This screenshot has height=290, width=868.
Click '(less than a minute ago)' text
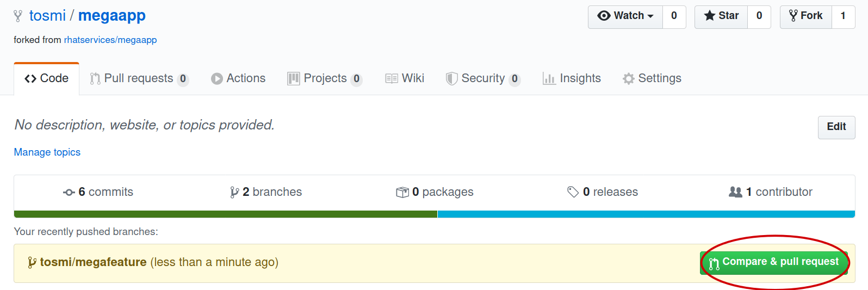pos(214,262)
